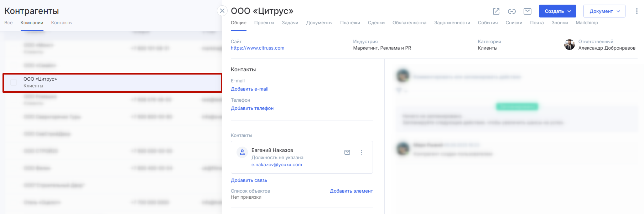Click Добавить элемент link
644x214 pixels.
pos(351,191)
